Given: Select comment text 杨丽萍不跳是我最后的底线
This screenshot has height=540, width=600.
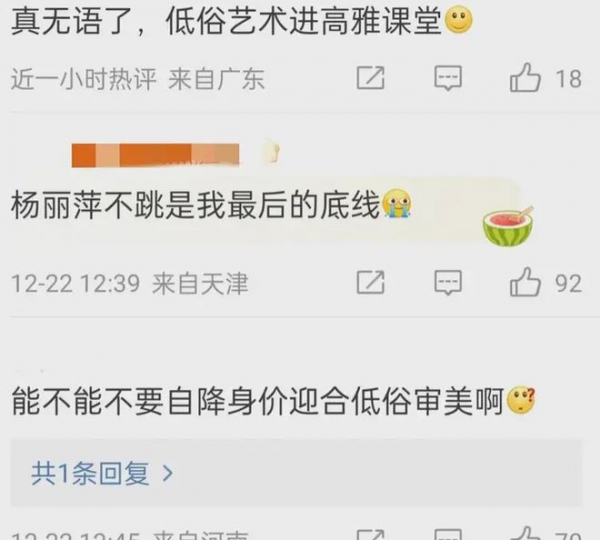Looking at the screenshot, I should click(x=195, y=206).
